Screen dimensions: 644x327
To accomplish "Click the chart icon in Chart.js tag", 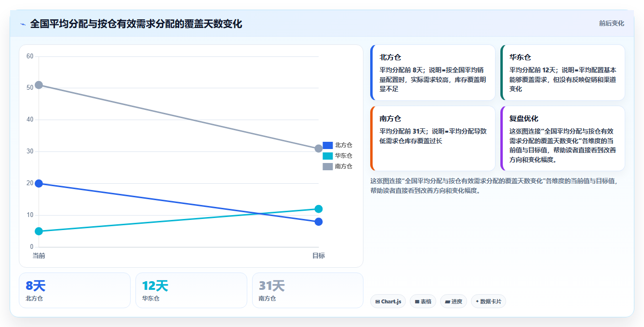I will (x=377, y=301).
